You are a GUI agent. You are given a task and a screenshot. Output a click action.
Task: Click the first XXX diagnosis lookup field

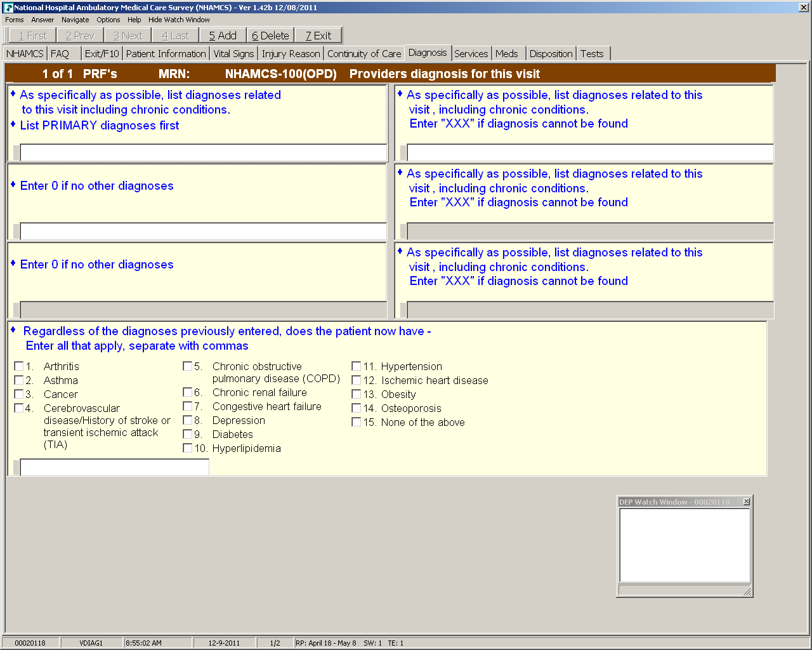590,153
